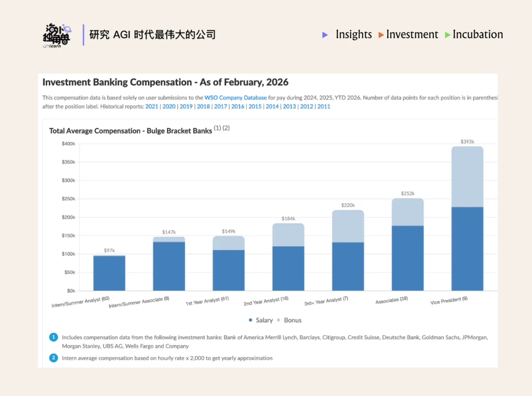Click the purple triangle beside Insights
Viewport: 532px width, 396px height.
tap(325, 35)
